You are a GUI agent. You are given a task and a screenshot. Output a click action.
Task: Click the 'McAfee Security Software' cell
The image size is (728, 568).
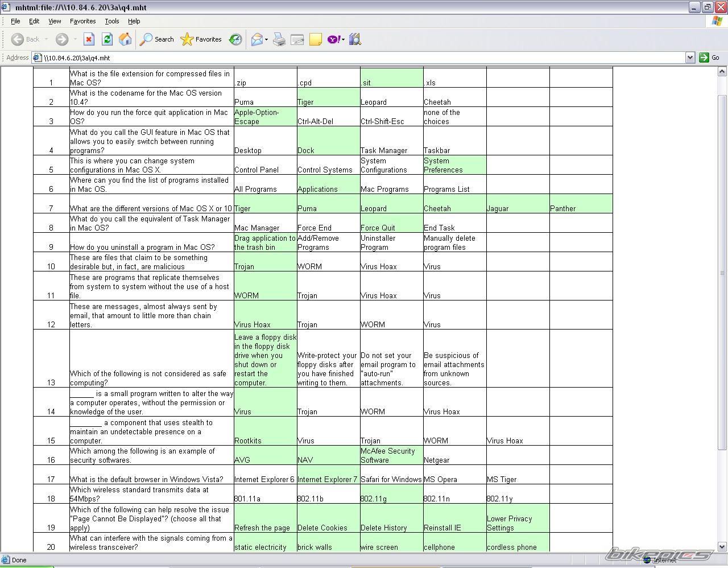click(391, 455)
